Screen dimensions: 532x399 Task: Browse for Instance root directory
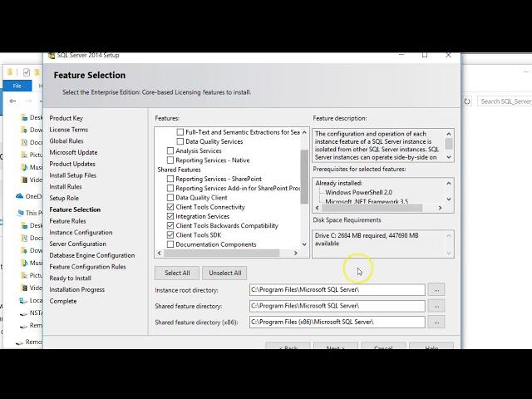coord(436,290)
